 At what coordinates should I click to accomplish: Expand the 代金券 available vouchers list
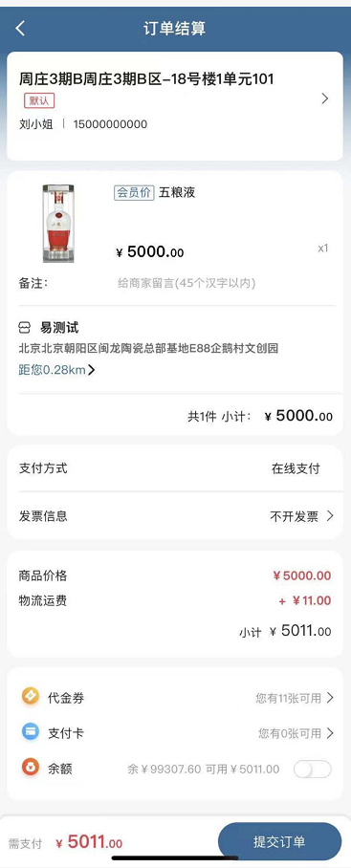click(x=295, y=698)
